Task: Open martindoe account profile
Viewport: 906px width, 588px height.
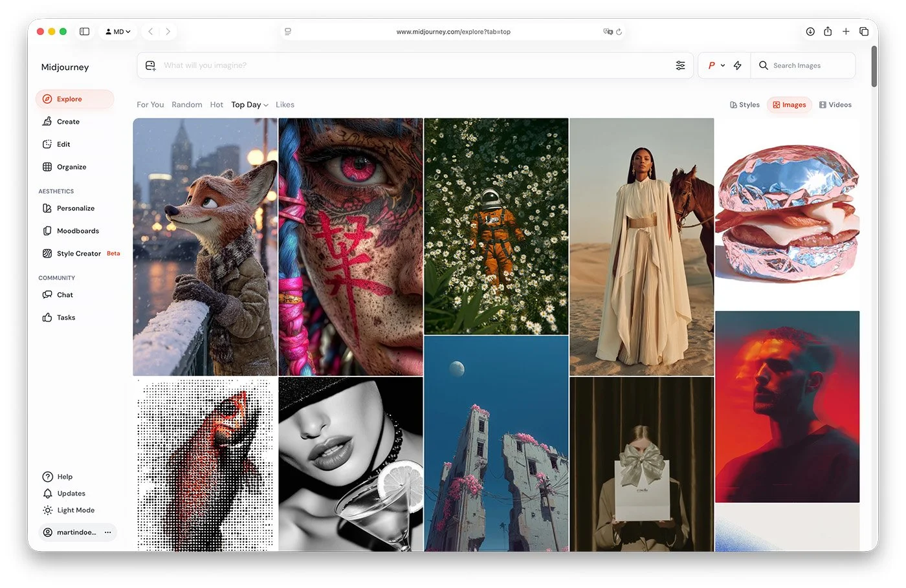Action: click(x=69, y=532)
